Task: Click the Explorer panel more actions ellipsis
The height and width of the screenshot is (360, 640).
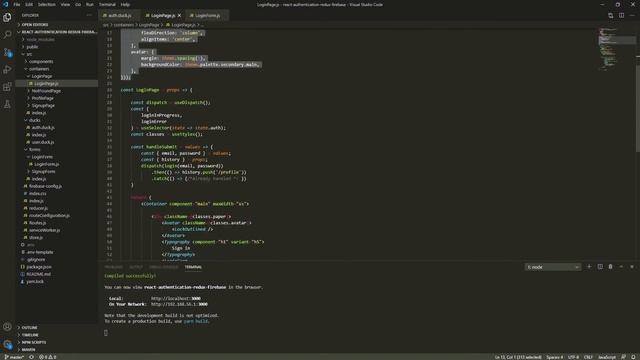Action: (89, 15)
